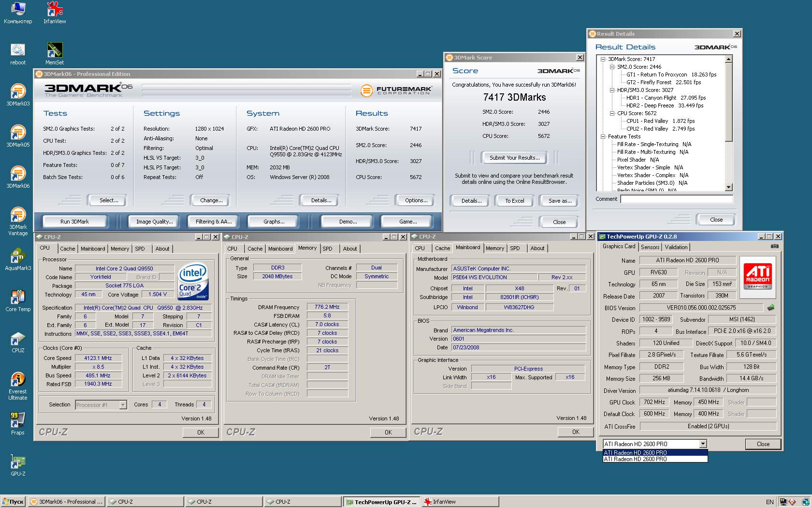Viewport: 812px width, 508px height.
Task: Click the Graphs... button
Action: (x=274, y=222)
